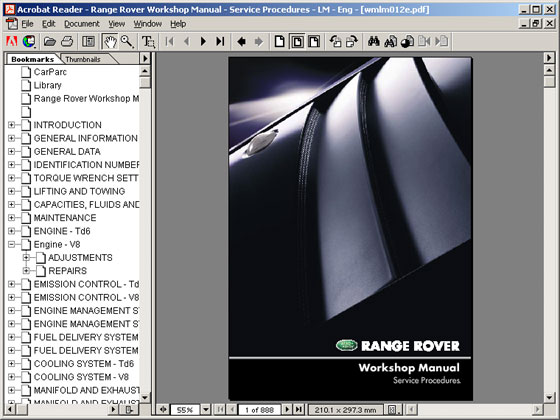Click the page number field 1 of 888
This screenshot has height=420, width=560.
259,410
